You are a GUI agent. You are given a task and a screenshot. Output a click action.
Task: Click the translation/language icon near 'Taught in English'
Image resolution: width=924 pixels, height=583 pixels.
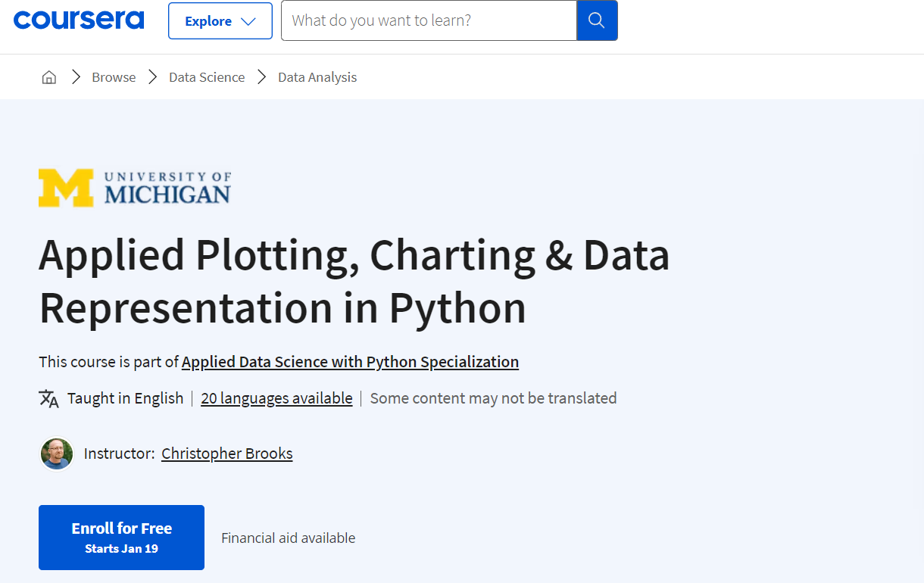click(x=47, y=397)
